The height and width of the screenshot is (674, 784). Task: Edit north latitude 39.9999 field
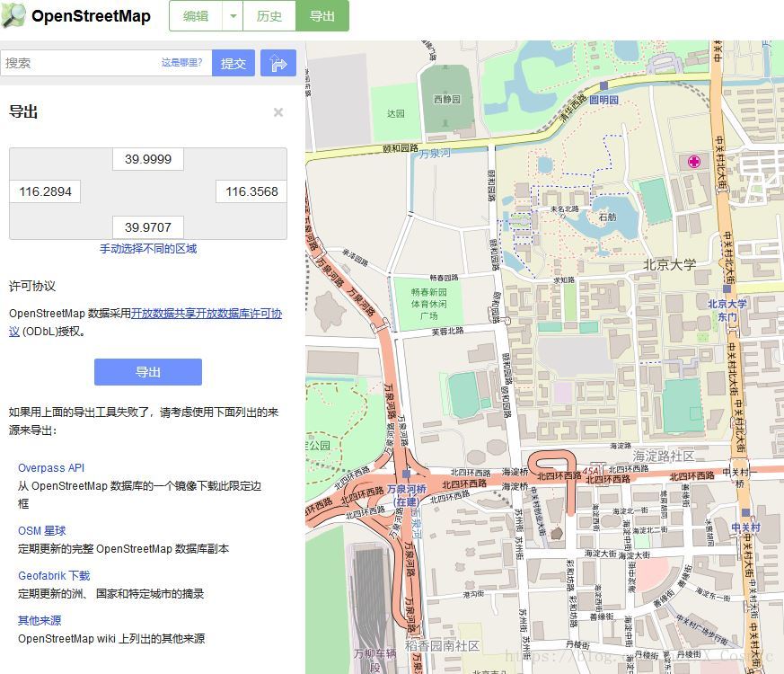pos(148,159)
